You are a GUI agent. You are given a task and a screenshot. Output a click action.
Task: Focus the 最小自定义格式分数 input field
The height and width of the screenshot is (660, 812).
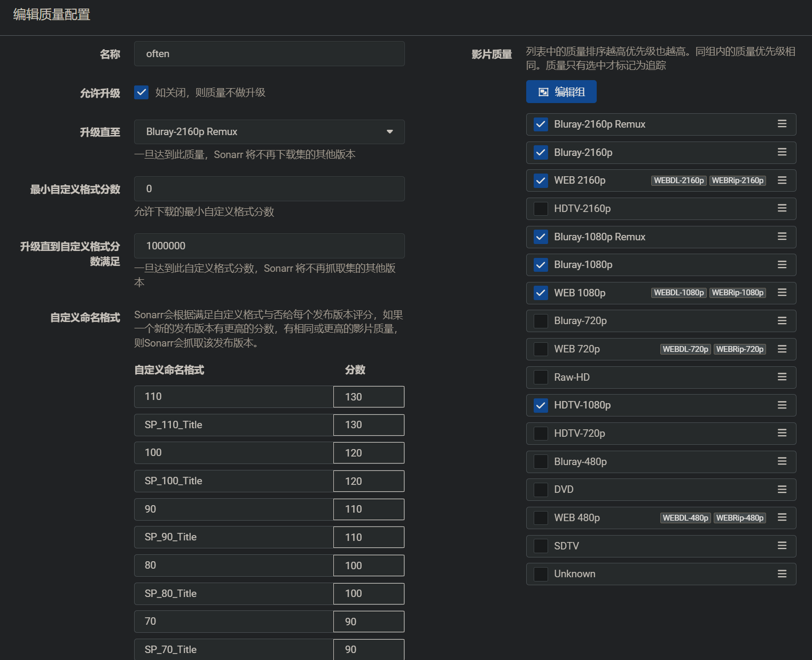click(x=269, y=189)
